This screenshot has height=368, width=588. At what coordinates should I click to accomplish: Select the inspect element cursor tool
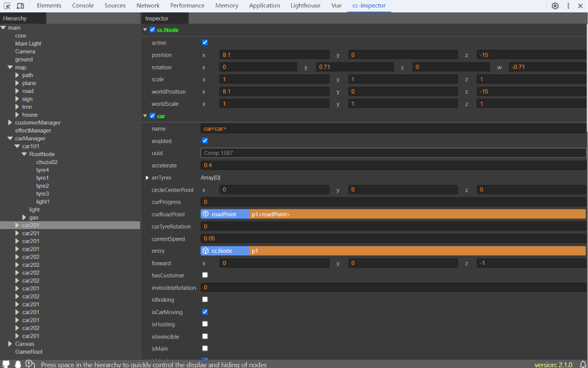[7, 6]
